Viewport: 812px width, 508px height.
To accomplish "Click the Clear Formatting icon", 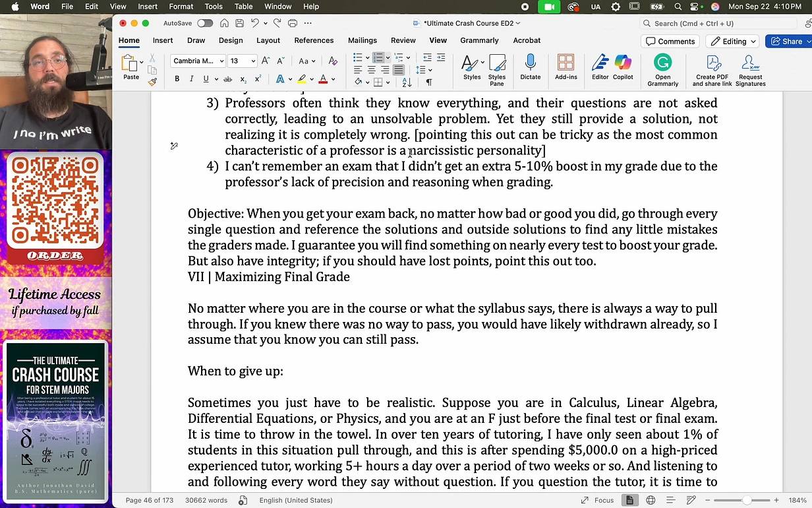I will (x=333, y=61).
